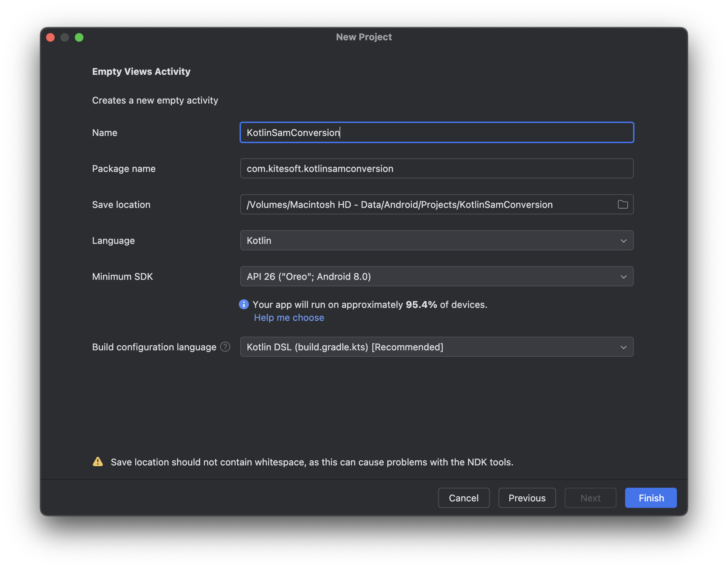Click the disabled Next button
Viewport: 728px width, 569px height.
click(590, 498)
